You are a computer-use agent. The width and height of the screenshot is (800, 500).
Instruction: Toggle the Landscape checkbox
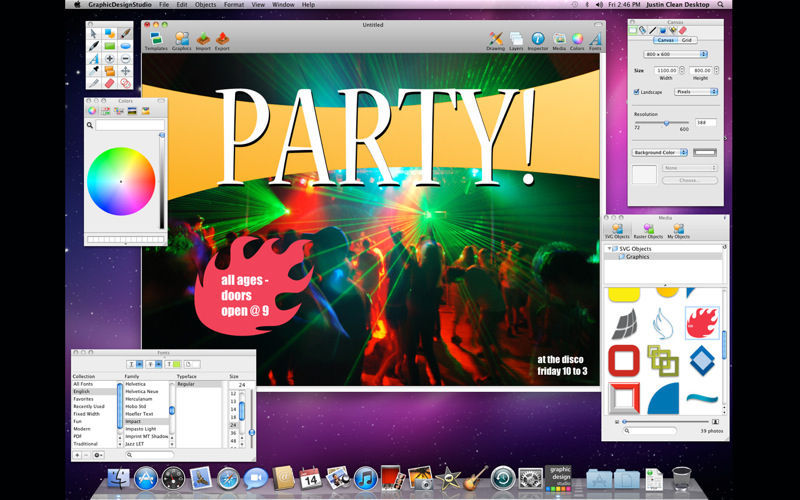(636, 92)
